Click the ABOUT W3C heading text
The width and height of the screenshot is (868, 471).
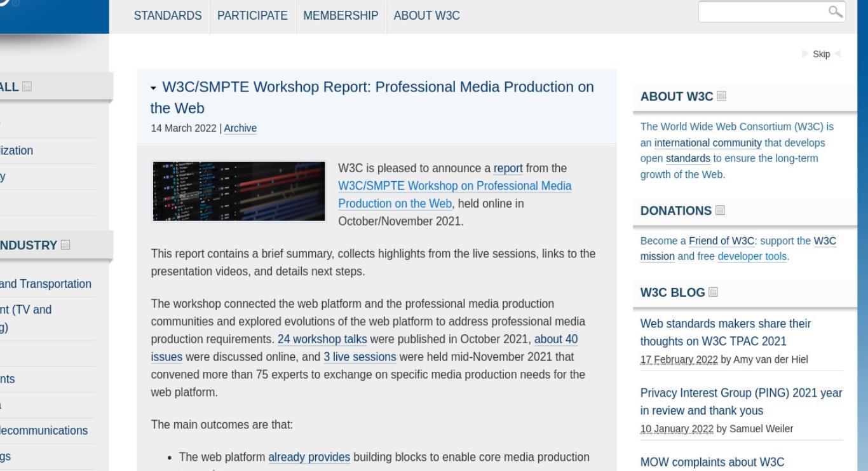677,97
